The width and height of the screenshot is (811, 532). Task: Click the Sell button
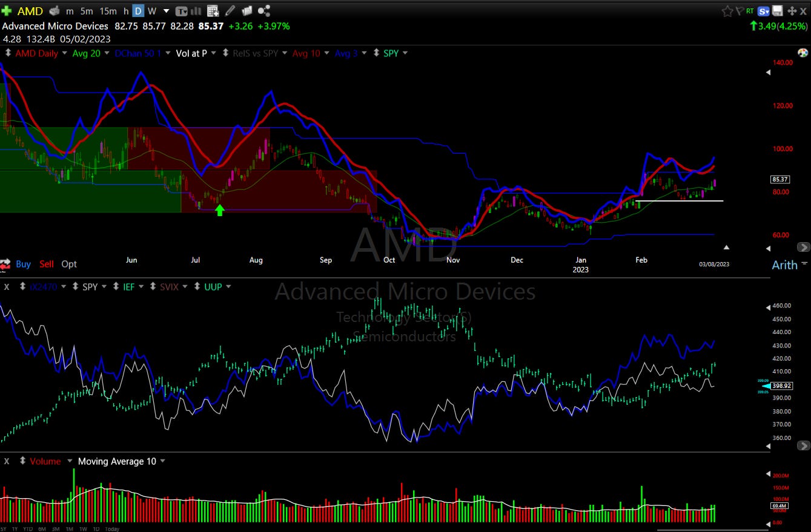coord(47,264)
